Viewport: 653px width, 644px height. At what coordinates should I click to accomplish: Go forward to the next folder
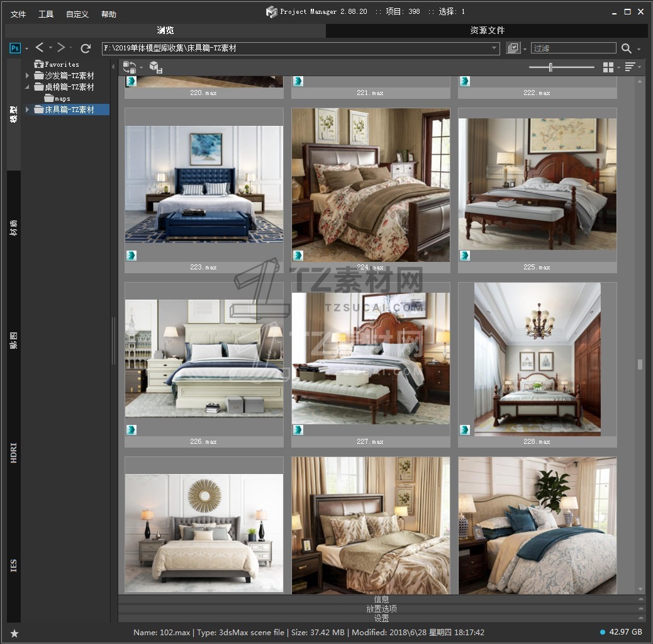pos(61,48)
